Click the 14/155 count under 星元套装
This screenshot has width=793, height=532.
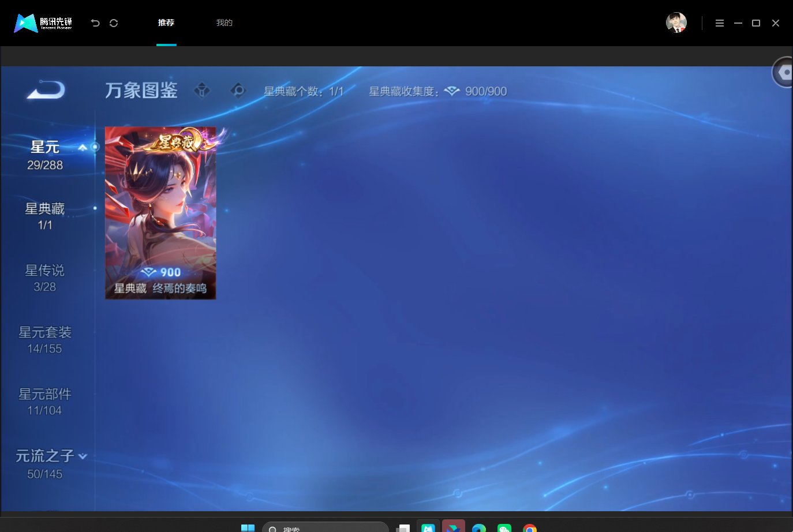coord(45,349)
